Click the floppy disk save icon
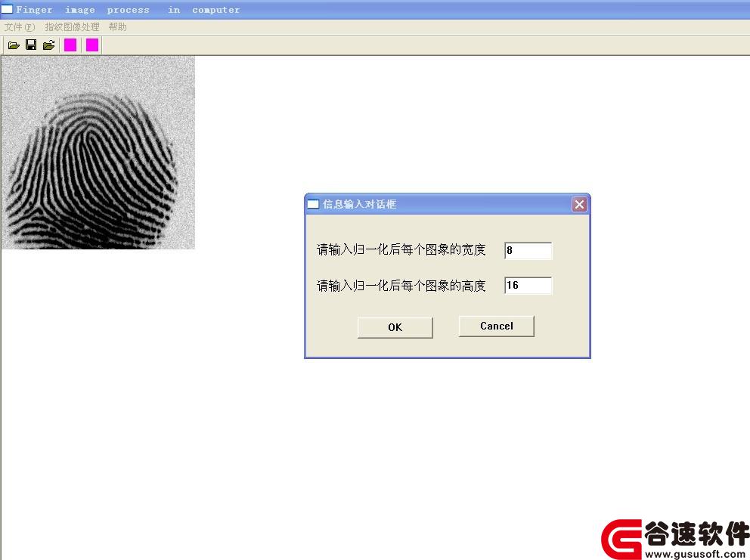 click(31, 45)
